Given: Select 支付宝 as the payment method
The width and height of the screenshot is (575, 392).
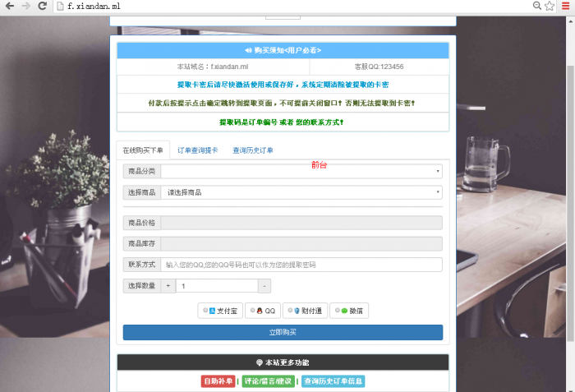Looking at the screenshot, I should point(220,311).
